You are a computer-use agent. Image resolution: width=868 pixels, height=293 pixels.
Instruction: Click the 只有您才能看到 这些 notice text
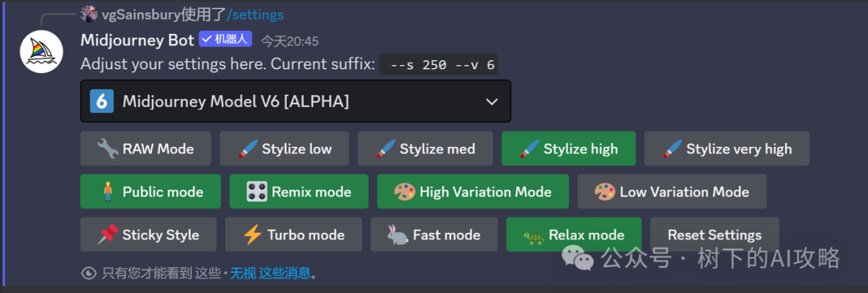click(x=161, y=273)
